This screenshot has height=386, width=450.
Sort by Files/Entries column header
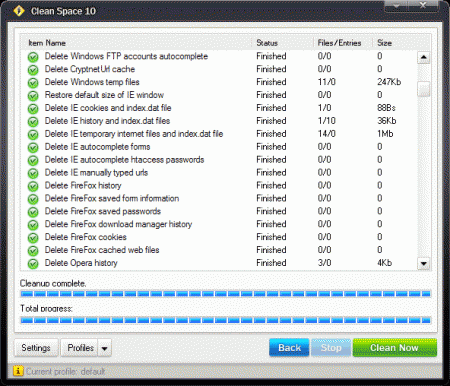coord(339,43)
